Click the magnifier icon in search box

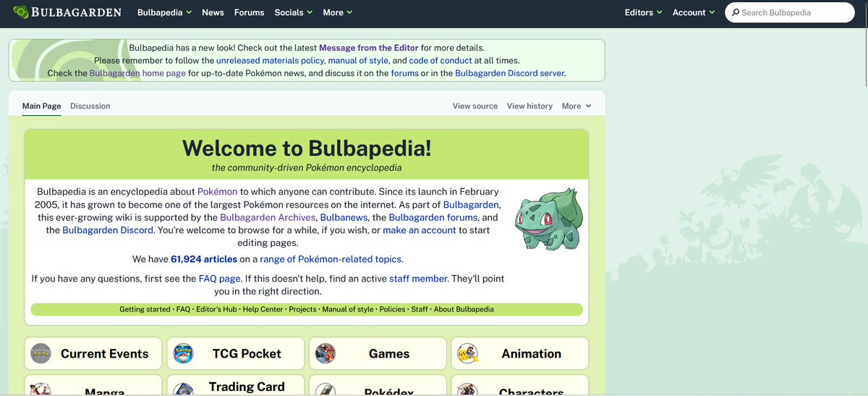(736, 12)
